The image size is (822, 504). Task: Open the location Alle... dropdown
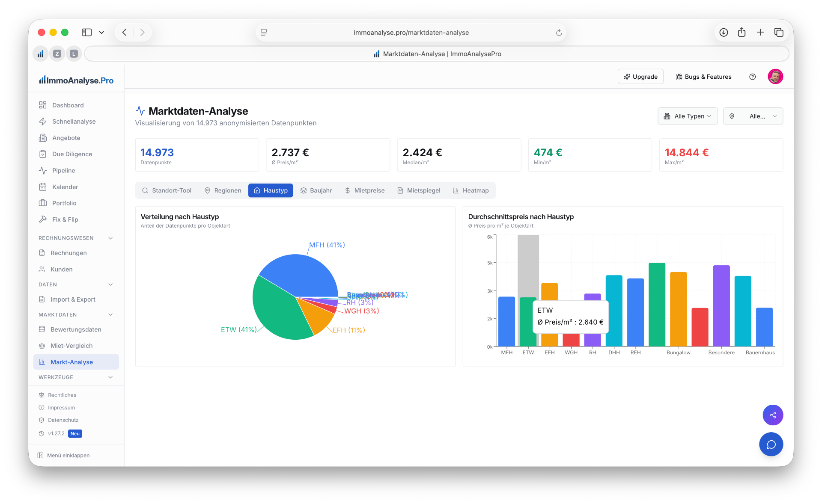[753, 116]
